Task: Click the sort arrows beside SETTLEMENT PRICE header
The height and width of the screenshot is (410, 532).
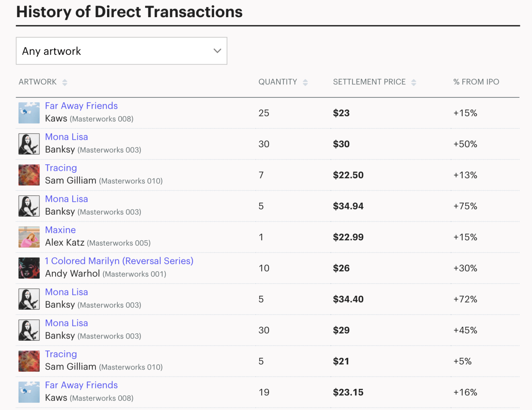Action: pos(413,82)
